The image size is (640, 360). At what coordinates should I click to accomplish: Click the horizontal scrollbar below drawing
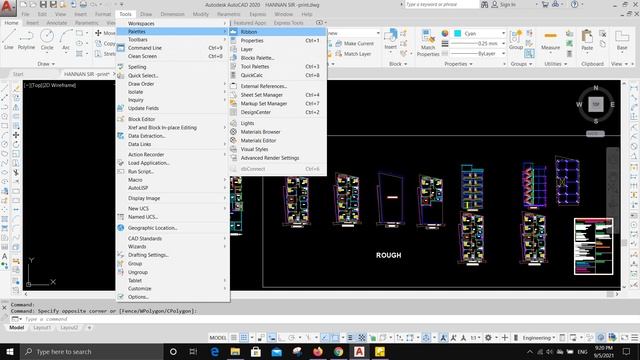(x=321, y=294)
